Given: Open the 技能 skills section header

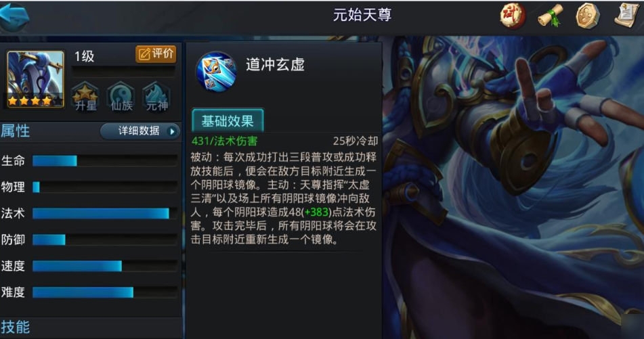Looking at the screenshot, I should point(15,327).
